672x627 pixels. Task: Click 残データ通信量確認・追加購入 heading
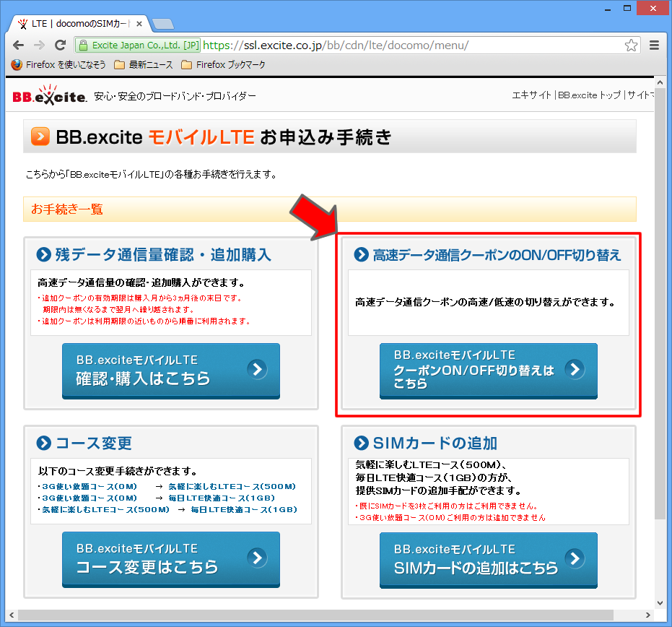(x=163, y=255)
